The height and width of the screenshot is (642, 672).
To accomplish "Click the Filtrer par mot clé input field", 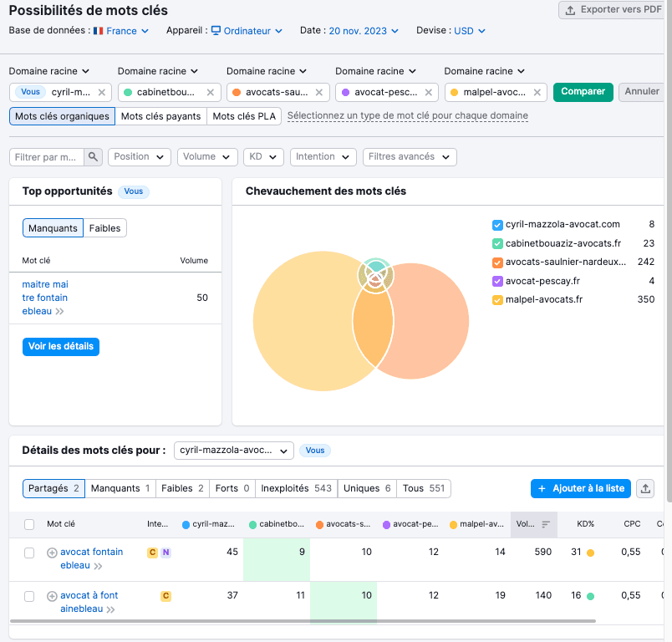I will coord(48,157).
